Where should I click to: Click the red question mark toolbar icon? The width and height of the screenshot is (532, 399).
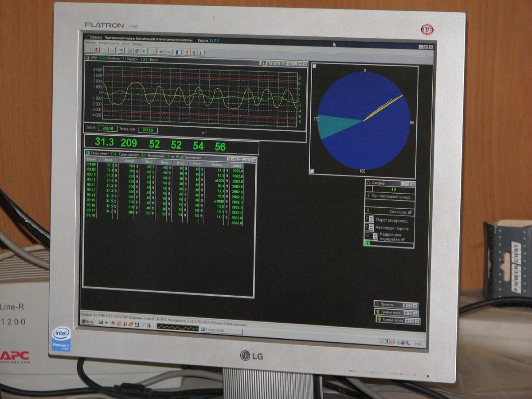(x=187, y=53)
